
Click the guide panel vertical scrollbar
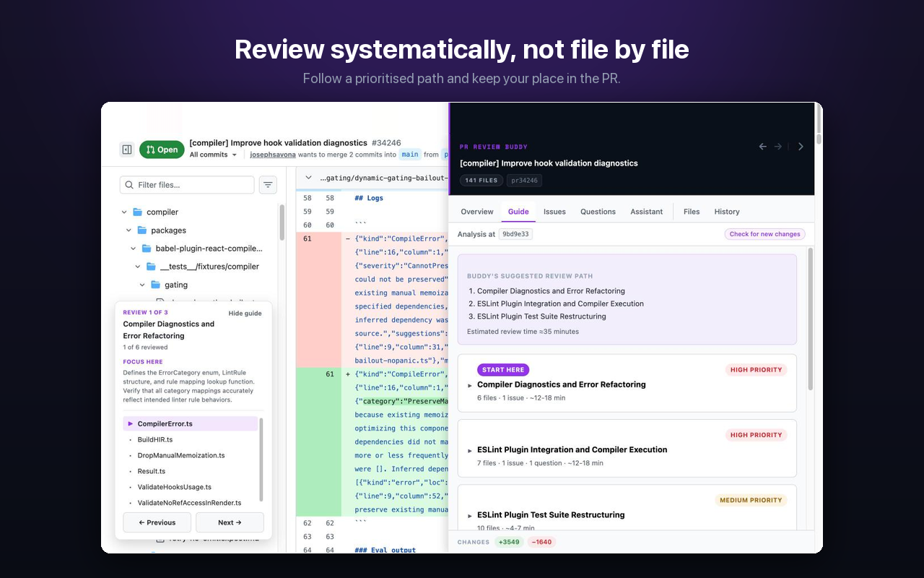click(x=810, y=319)
